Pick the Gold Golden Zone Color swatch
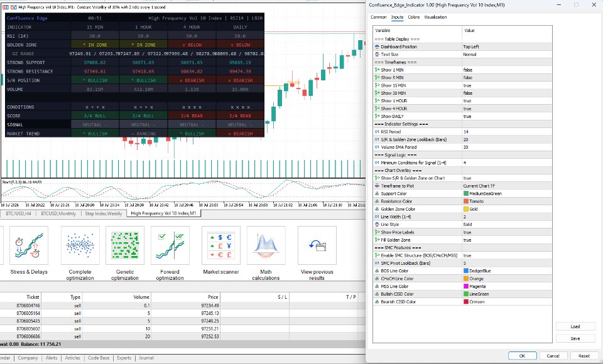Viewport: 603px width, 364px height. tap(466, 209)
